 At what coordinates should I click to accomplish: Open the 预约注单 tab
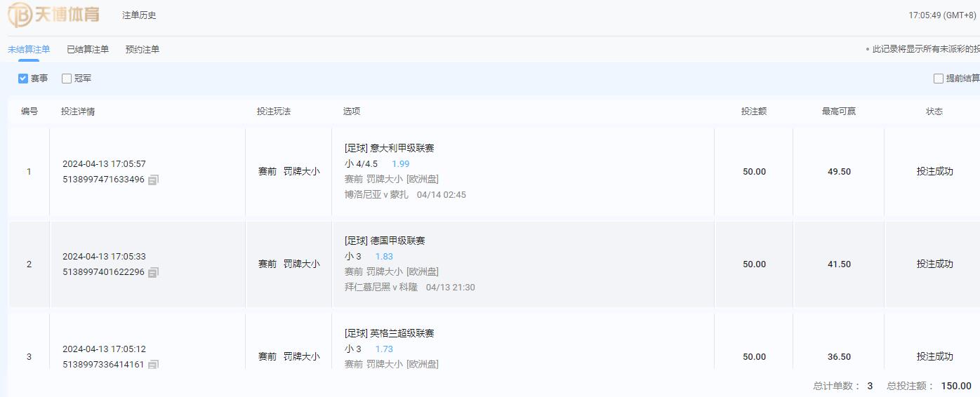(x=143, y=49)
